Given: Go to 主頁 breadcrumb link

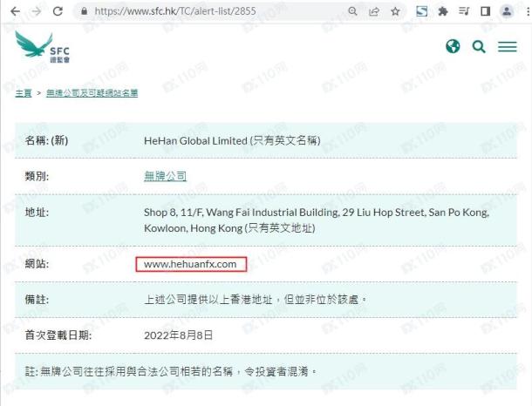Looking at the screenshot, I should tap(24, 93).
